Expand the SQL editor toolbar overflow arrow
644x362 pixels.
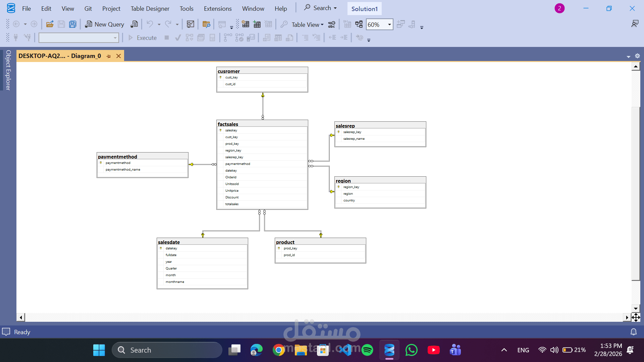click(369, 40)
